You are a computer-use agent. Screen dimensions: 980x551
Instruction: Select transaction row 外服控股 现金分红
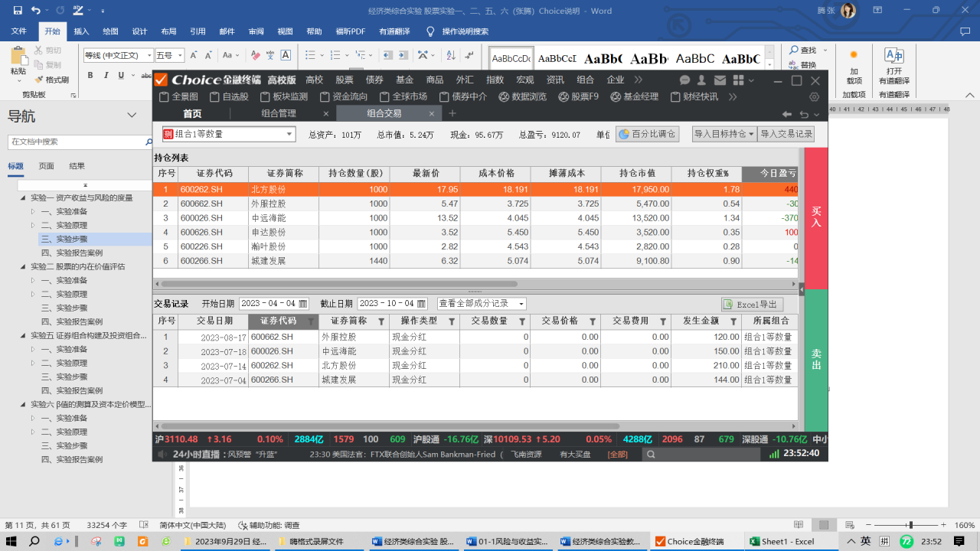[x=475, y=337]
